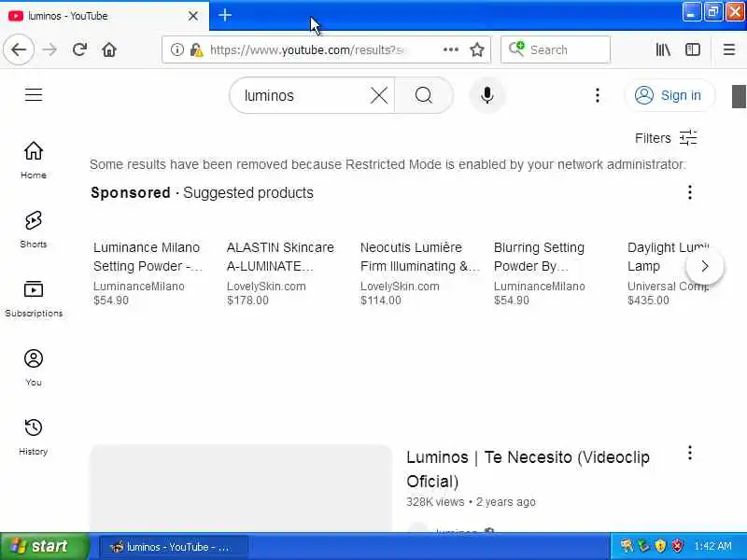Click the red shield tray icon
747x560 pixels.
677,546
